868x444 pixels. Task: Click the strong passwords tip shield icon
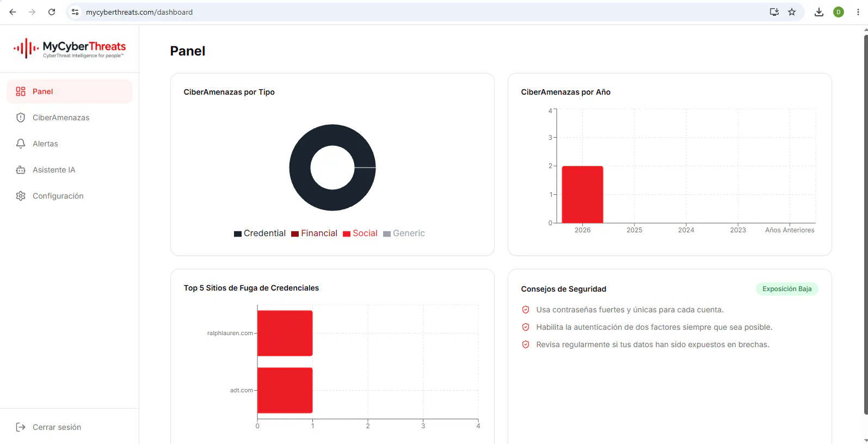(526, 310)
